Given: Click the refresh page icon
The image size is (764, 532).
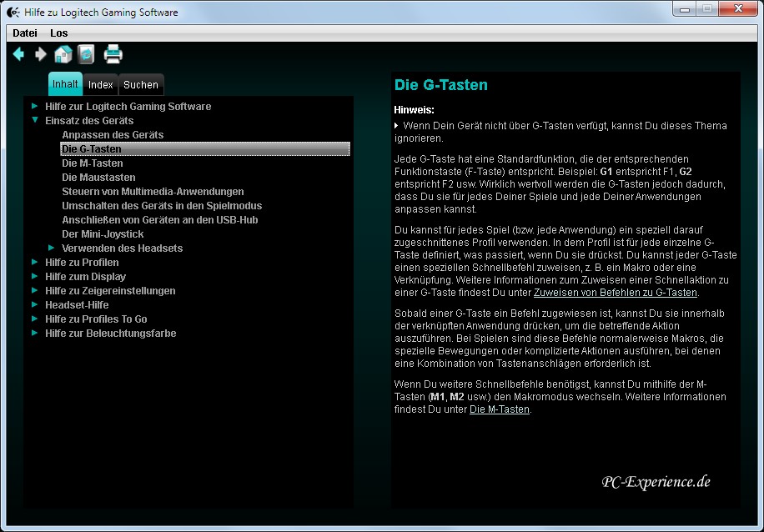Looking at the screenshot, I should coord(86,55).
